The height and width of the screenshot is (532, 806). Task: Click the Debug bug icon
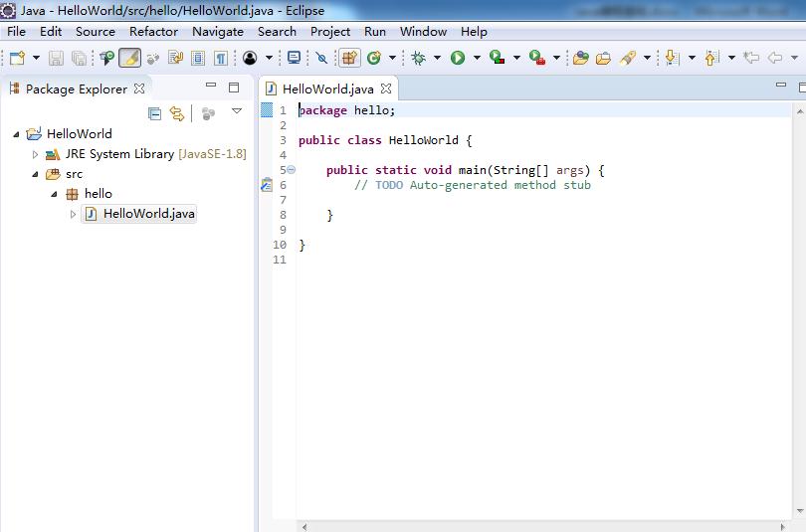(x=418, y=58)
